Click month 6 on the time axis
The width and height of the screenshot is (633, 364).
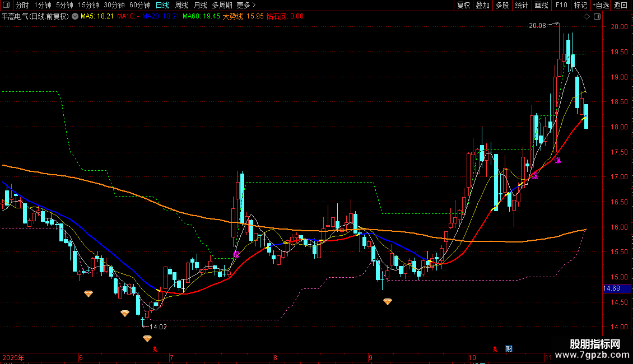81,357
